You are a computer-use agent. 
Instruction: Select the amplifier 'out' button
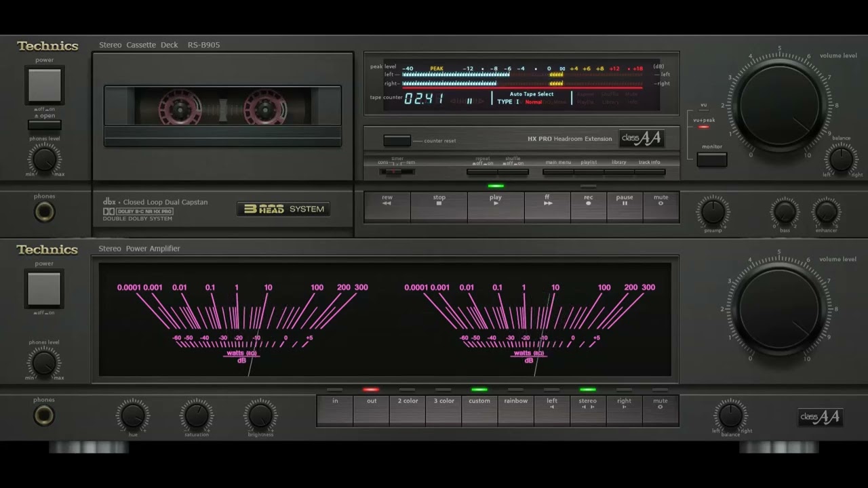[371, 410]
